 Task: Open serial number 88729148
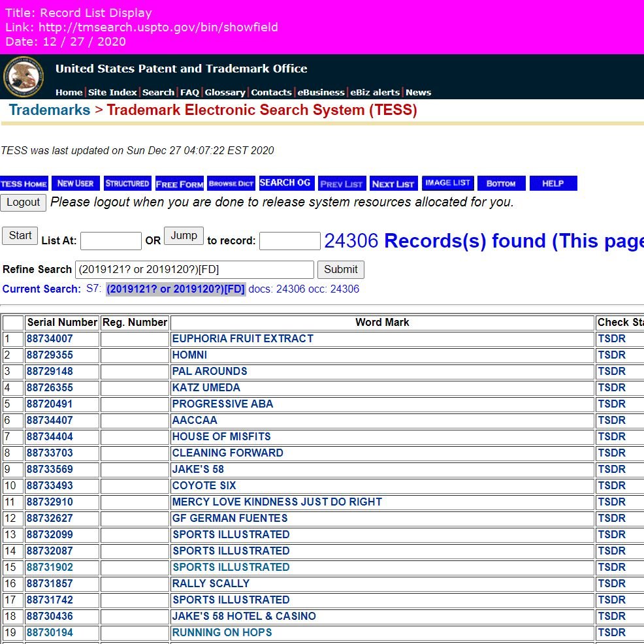(x=50, y=371)
